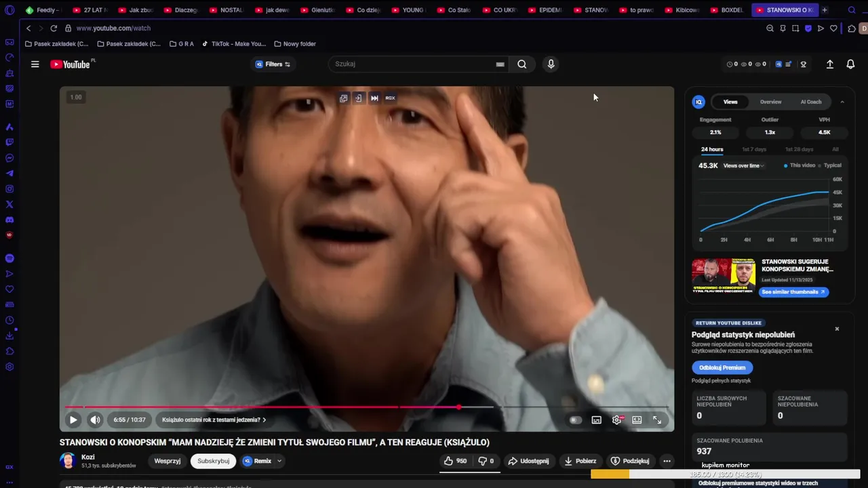Toggle the autoplay switch in the player
Image resolution: width=868 pixels, height=488 pixels.
pos(575,420)
